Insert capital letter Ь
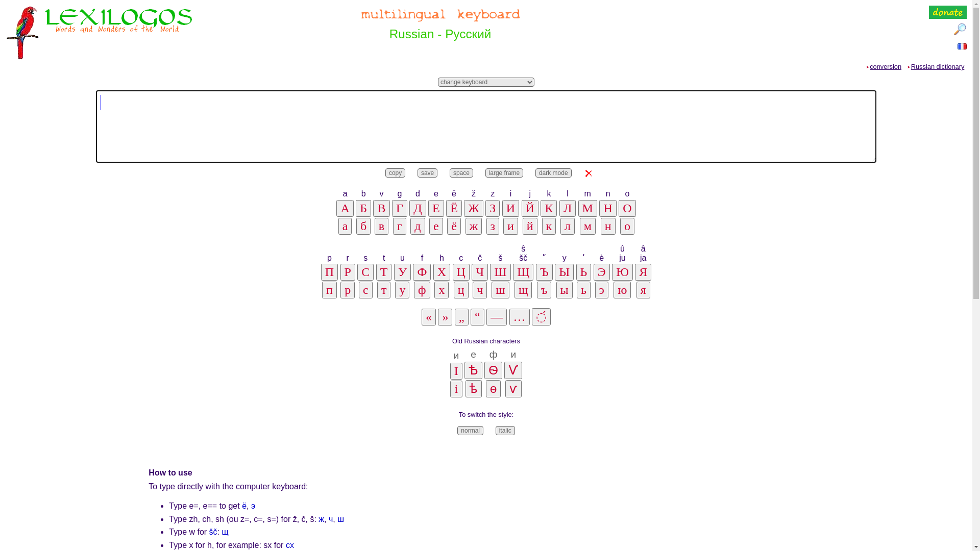Viewport: 980px width, 551px height. coord(583,272)
